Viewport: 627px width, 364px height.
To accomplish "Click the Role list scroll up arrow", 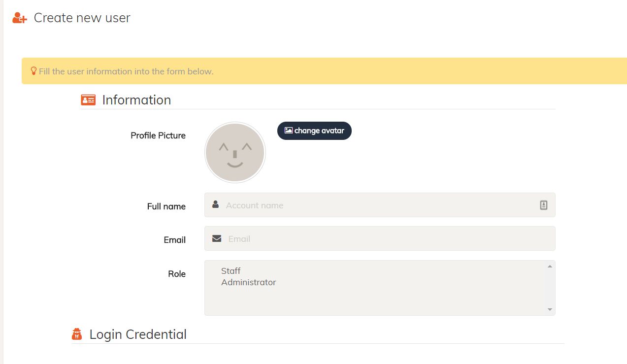I will coord(550,266).
